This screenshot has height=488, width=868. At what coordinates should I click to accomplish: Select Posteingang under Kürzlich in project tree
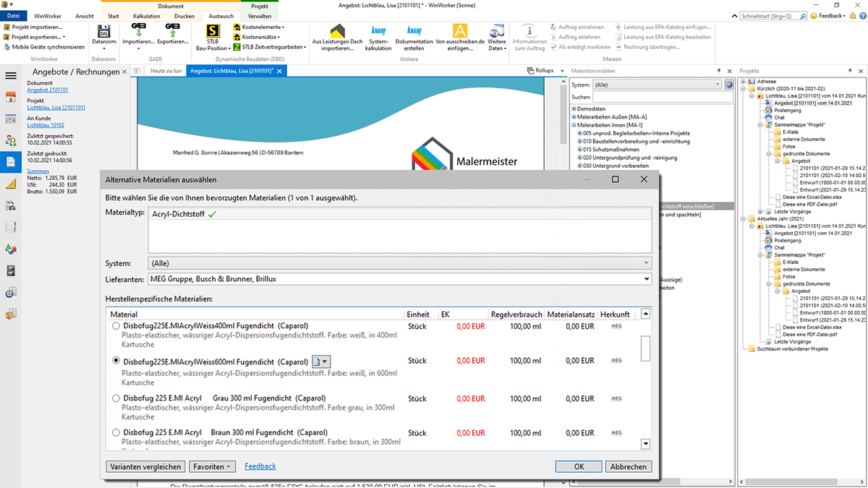point(787,111)
